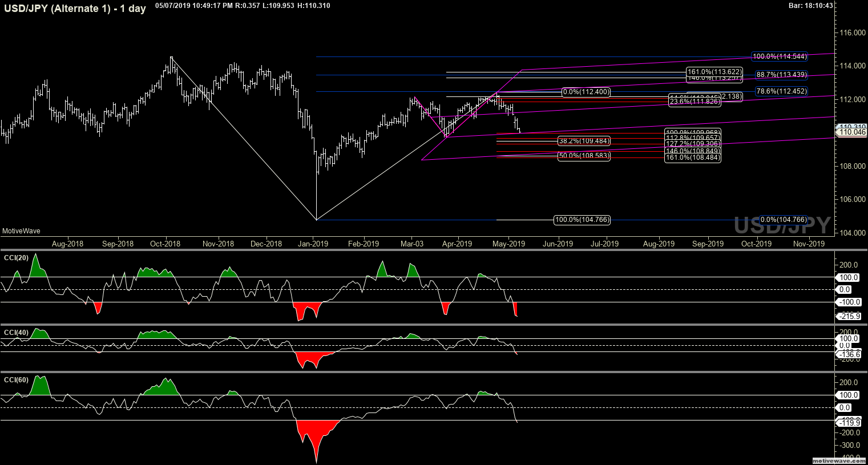Screen dimensions: 868x465
Task: Select Feb-2019 on the time axis
Action: pos(364,244)
